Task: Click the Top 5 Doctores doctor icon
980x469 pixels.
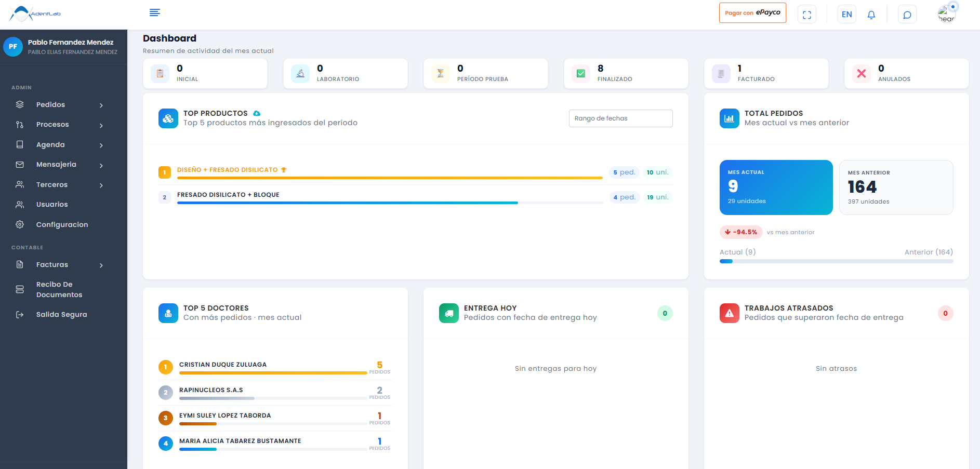Action: [x=168, y=313]
